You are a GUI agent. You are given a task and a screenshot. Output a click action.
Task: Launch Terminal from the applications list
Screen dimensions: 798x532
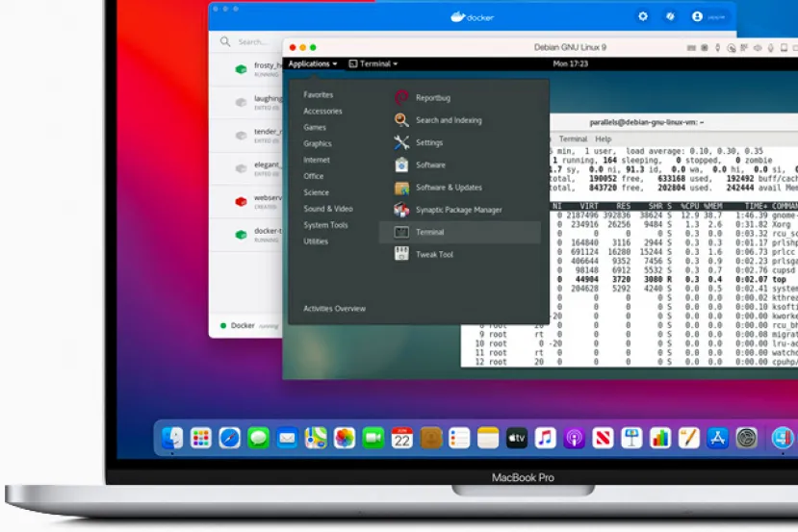[x=459, y=232]
